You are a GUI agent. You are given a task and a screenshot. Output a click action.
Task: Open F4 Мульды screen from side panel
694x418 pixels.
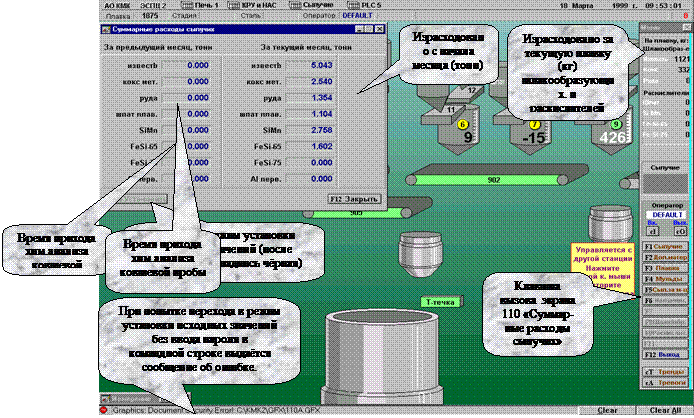[x=665, y=279]
